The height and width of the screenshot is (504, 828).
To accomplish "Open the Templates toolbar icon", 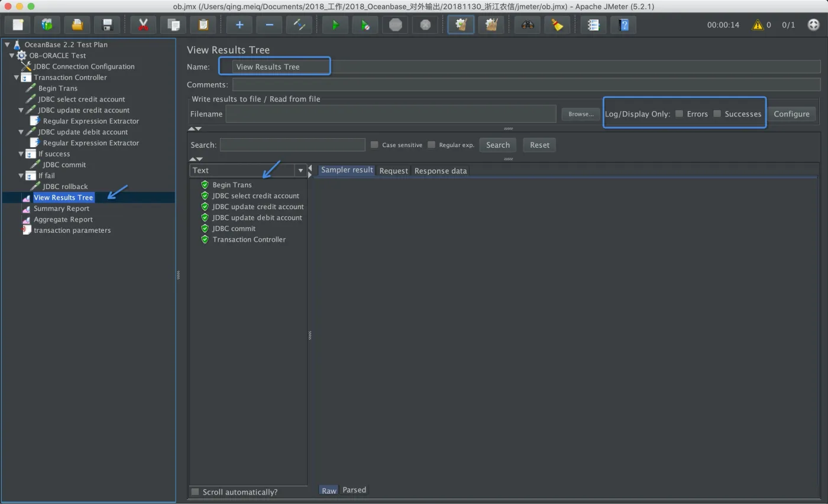I will 47,25.
